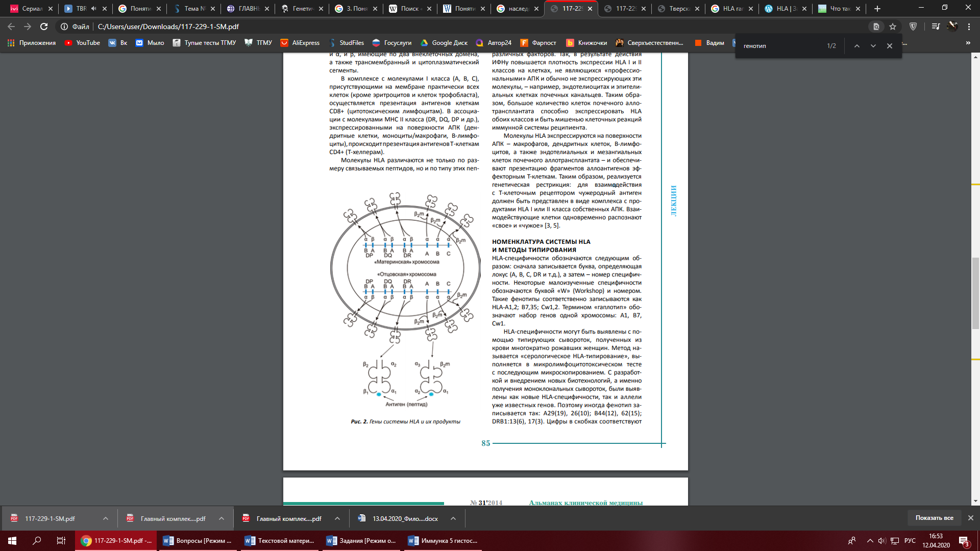Screen dimensions: 980x551
Task: Click the vertical scrollbar thumb
Action: point(975,293)
